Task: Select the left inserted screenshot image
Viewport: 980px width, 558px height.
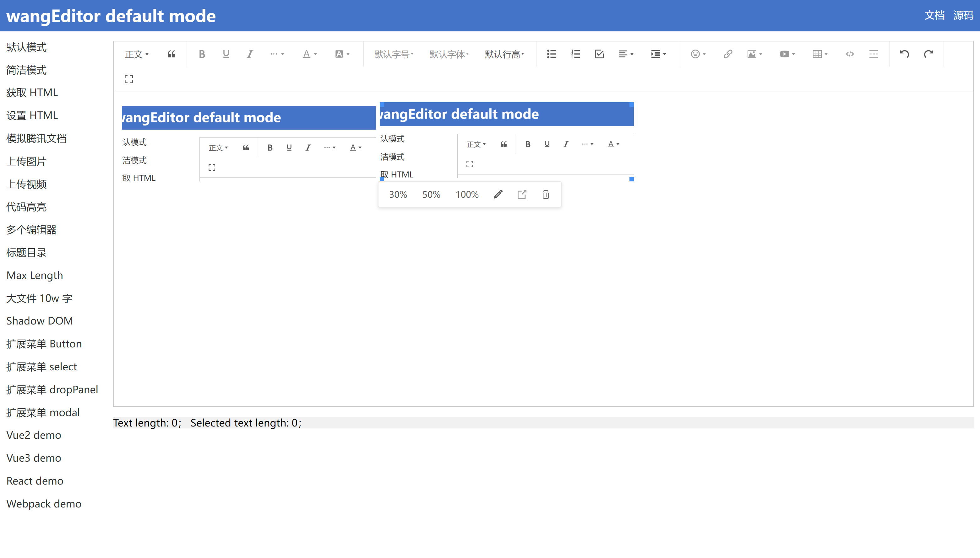Action: pos(248,144)
